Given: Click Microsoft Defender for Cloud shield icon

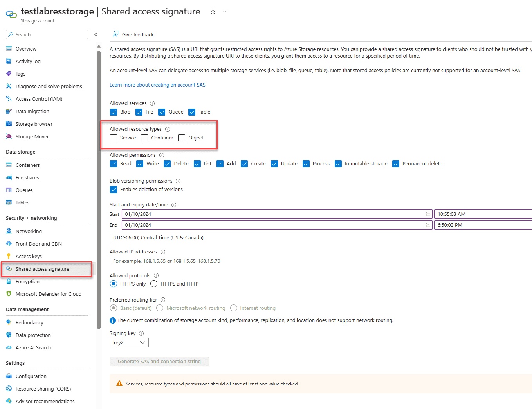Looking at the screenshot, I should 9,294.
